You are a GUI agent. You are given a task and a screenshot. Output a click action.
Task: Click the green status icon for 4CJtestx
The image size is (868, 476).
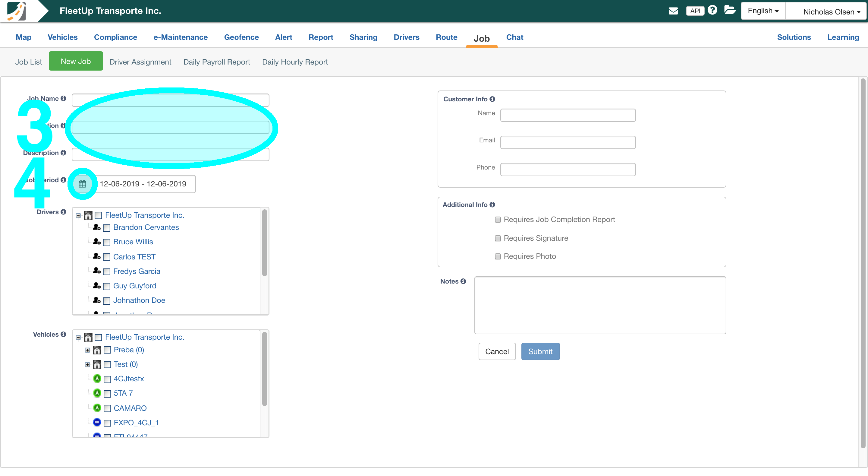97,379
